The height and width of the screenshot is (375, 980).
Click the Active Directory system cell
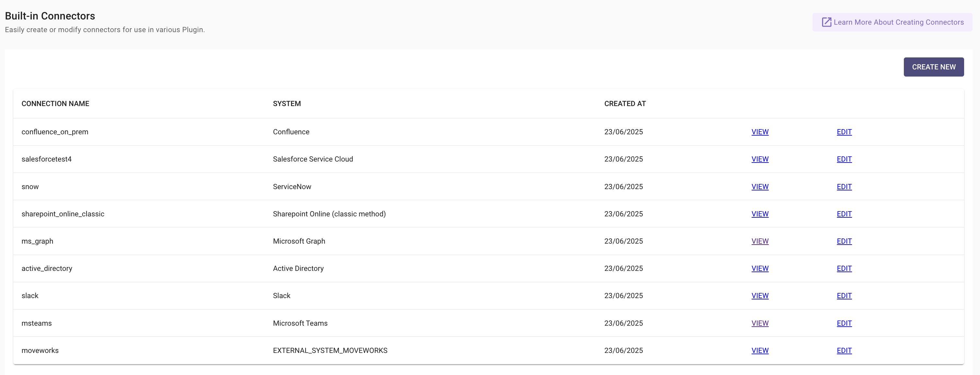[x=298, y=268]
